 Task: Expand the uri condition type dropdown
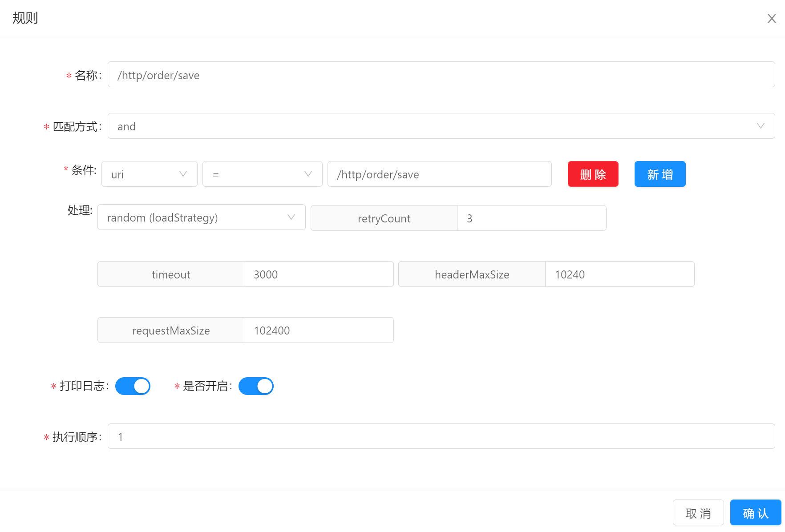tap(149, 174)
